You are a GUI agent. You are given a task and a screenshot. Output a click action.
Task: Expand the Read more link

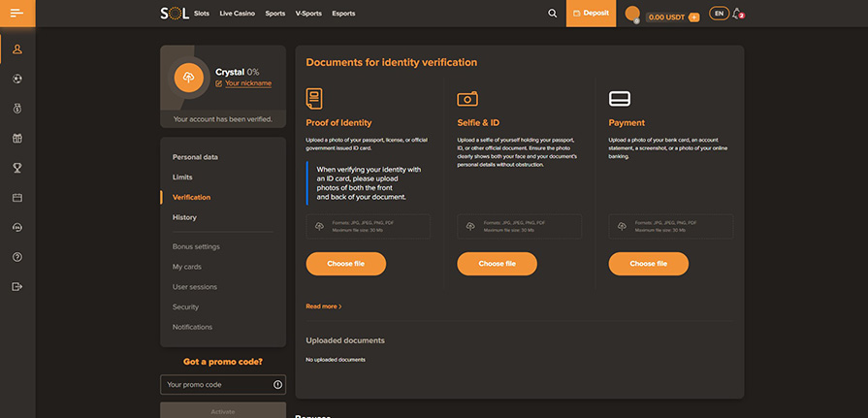point(324,306)
